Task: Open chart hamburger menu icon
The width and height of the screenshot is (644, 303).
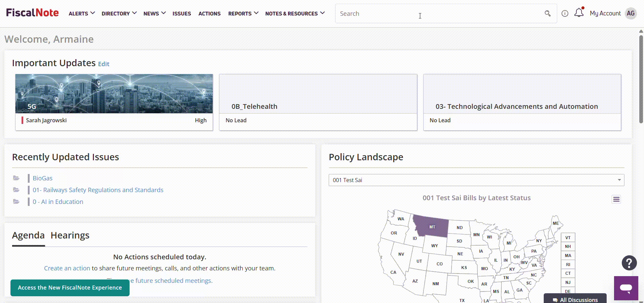Action: point(616,200)
